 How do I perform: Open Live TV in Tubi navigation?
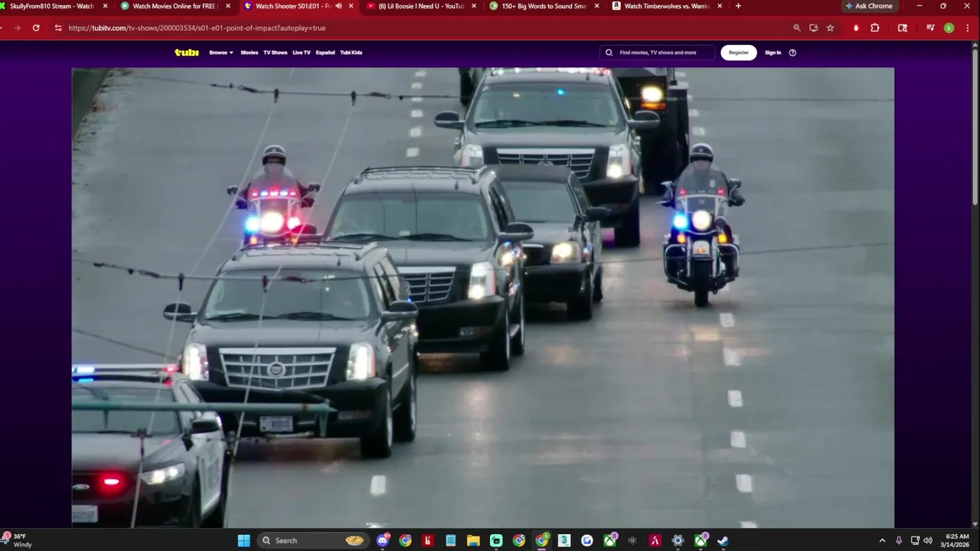pos(302,53)
